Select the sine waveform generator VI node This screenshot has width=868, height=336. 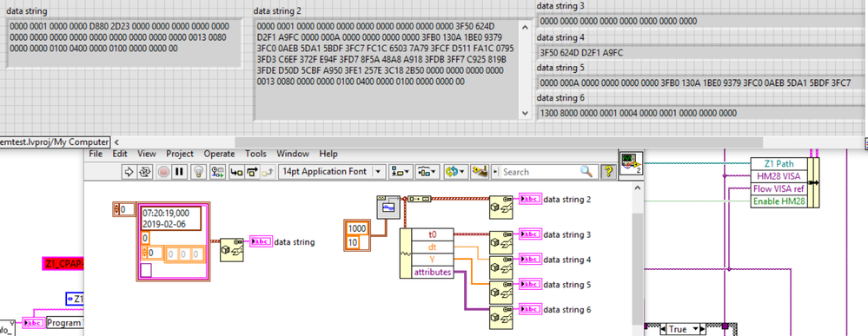coord(388,207)
